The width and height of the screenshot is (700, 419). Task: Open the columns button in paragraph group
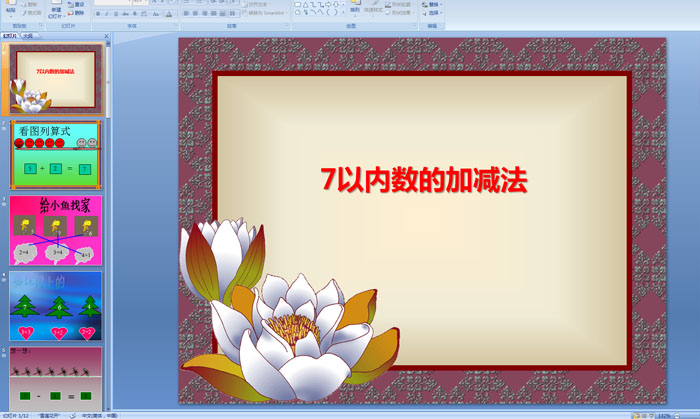pos(233,14)
